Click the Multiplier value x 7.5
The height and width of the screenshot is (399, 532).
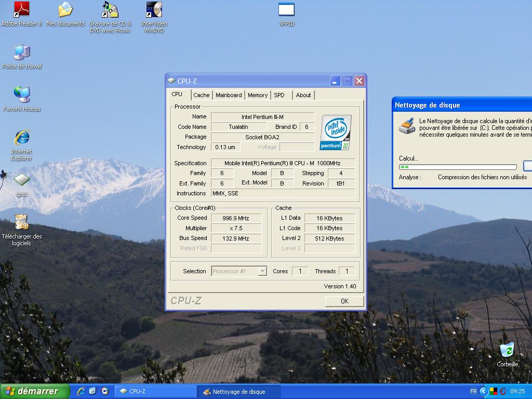click(236, 229)
